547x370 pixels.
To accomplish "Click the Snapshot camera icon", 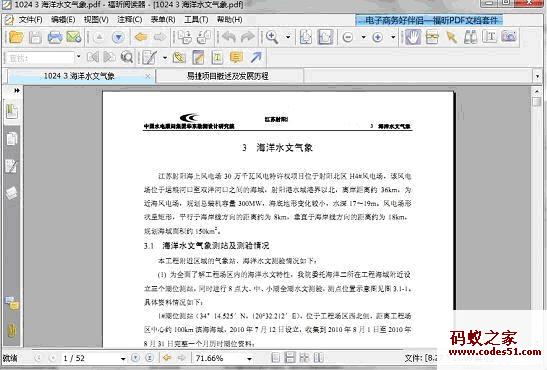I will pyautogui.click(x=509, y=36).
